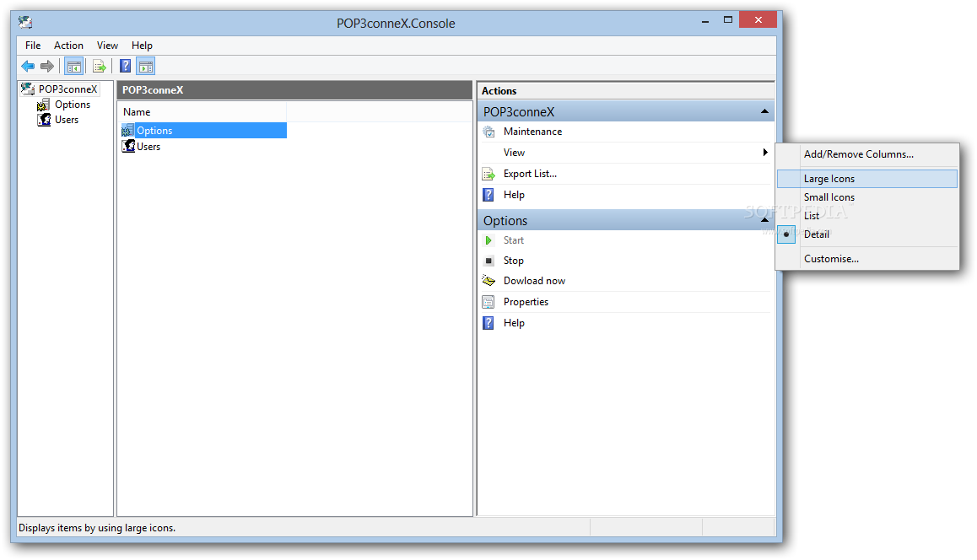Click the Users icon in tree
Screen dimensions: 977x560
(44, 120)
